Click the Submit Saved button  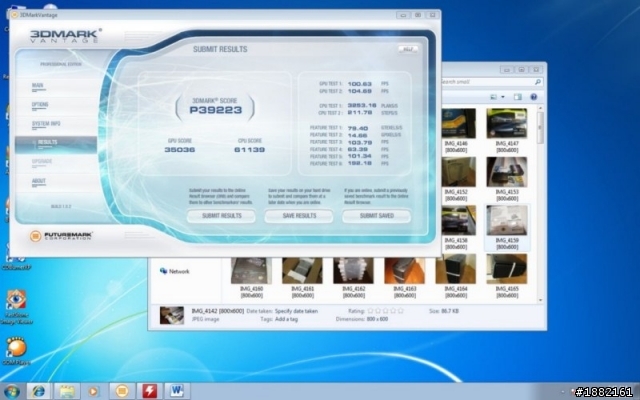tap(376, 216)
